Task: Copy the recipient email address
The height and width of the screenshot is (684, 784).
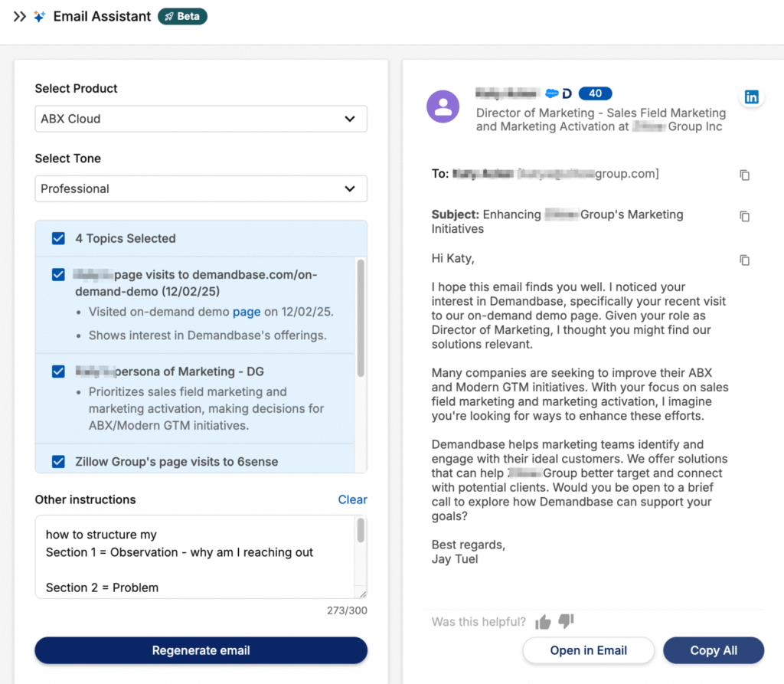Action: click(x=744, y=175)
